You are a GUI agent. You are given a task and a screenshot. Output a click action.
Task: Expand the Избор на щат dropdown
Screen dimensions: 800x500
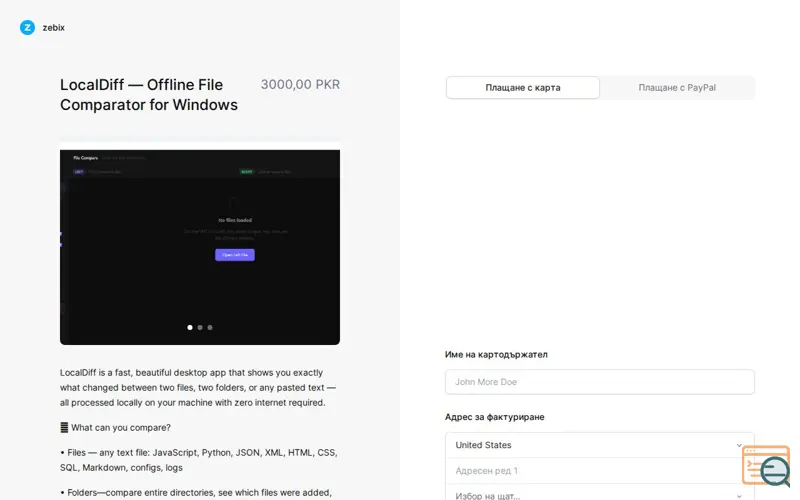pyautogui.click(x=599, y=495)
